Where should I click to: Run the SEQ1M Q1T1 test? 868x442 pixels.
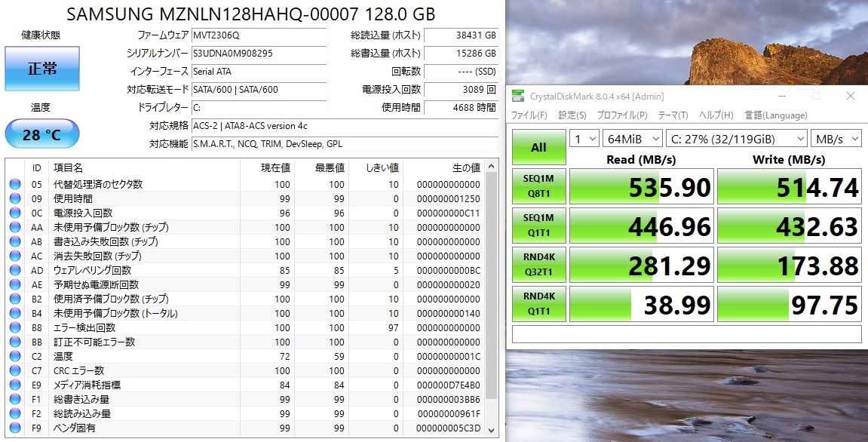pos(538,226)
